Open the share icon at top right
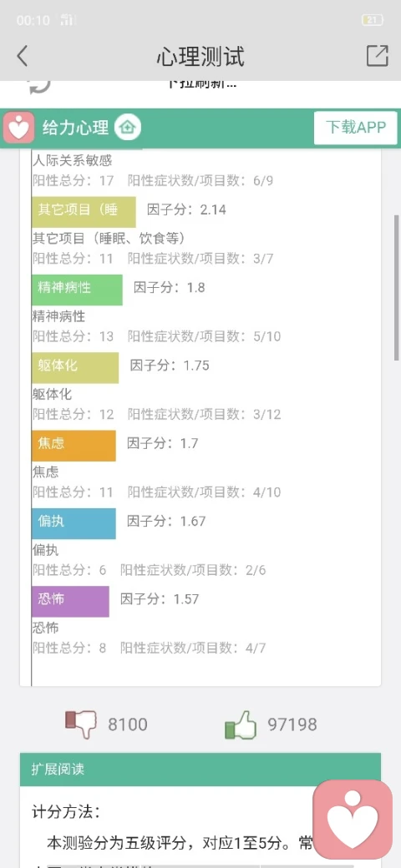This screenshot has width=401, height=868. (377, 55)
